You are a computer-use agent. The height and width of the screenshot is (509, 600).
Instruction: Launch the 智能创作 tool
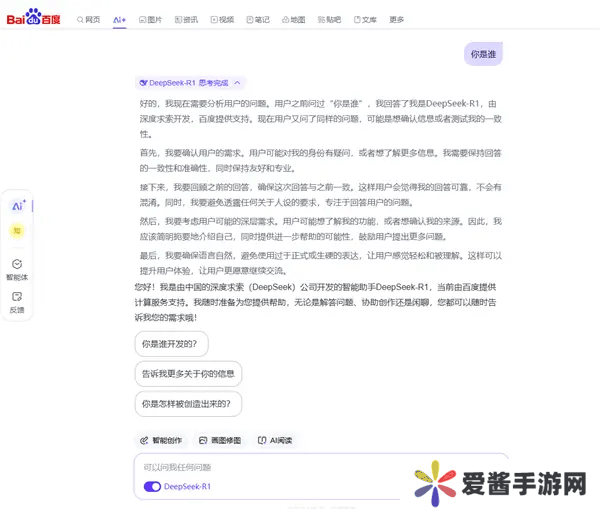click(x=160, y=440)
